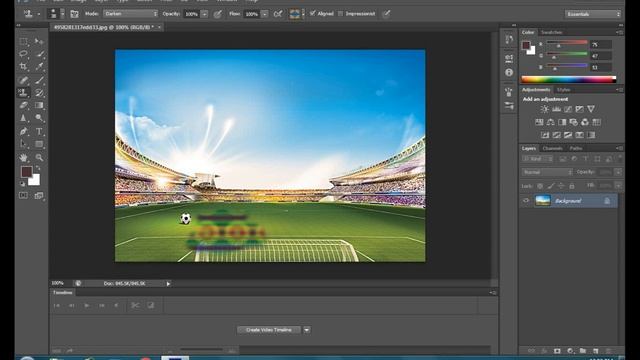
Task: Open the pattern picker arrow
Action: (x=303, y=14)
